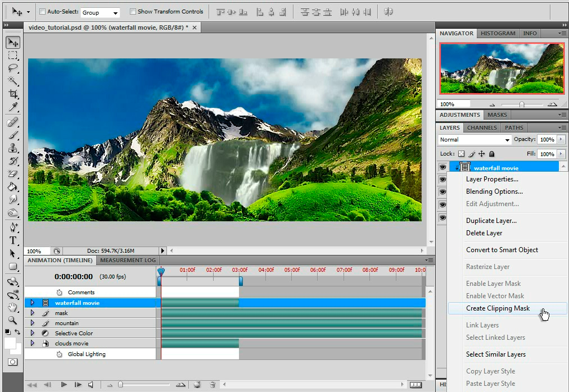Select the Pen tool
Screen dimensions: 569x392
tap(13, 227)
